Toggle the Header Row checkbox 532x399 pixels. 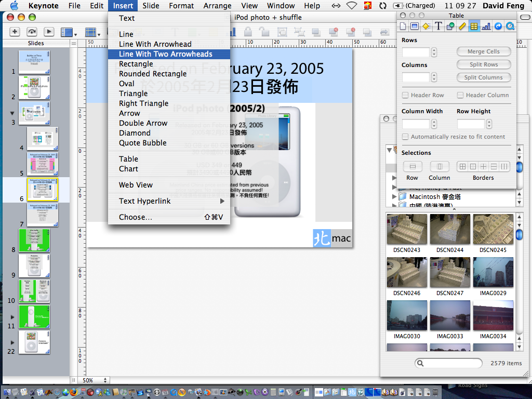[405, 95]
